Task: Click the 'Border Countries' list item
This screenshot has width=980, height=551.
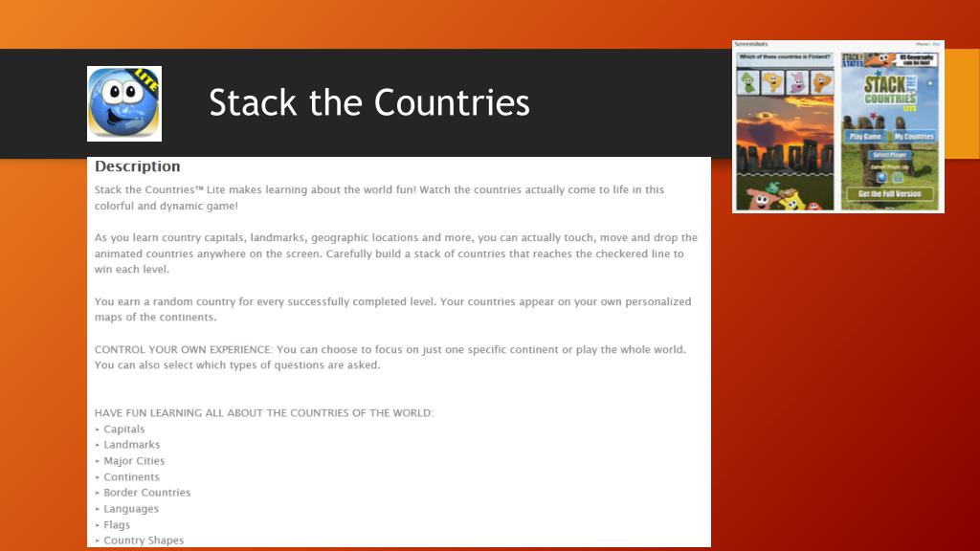Action: coord(146,493)
